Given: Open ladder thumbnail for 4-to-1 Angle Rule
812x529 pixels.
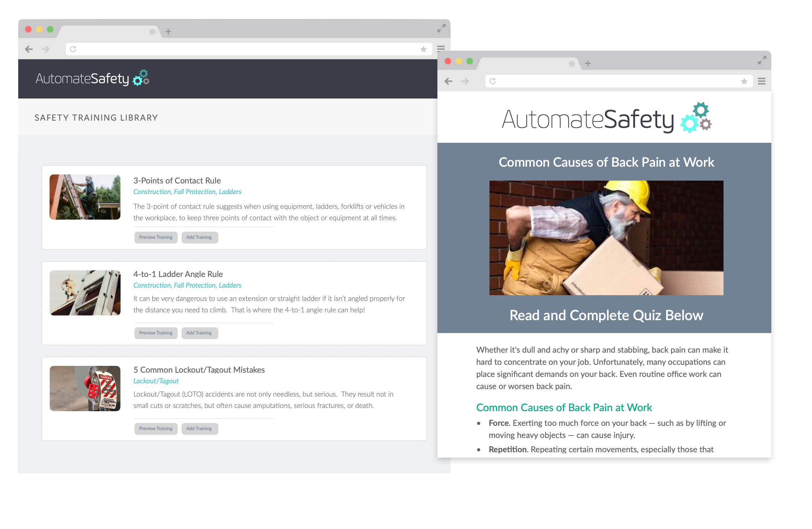Looking at the screenshot, I should (x=85, y=293).
